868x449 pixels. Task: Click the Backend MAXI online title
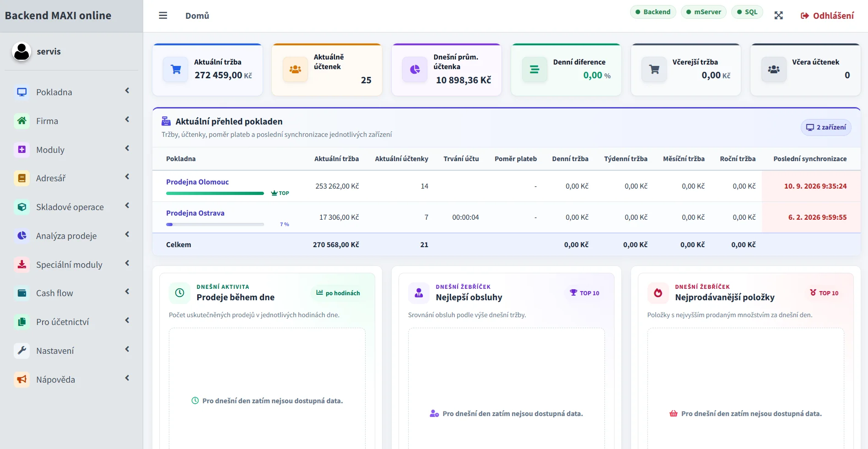click(x=58, y=16)
